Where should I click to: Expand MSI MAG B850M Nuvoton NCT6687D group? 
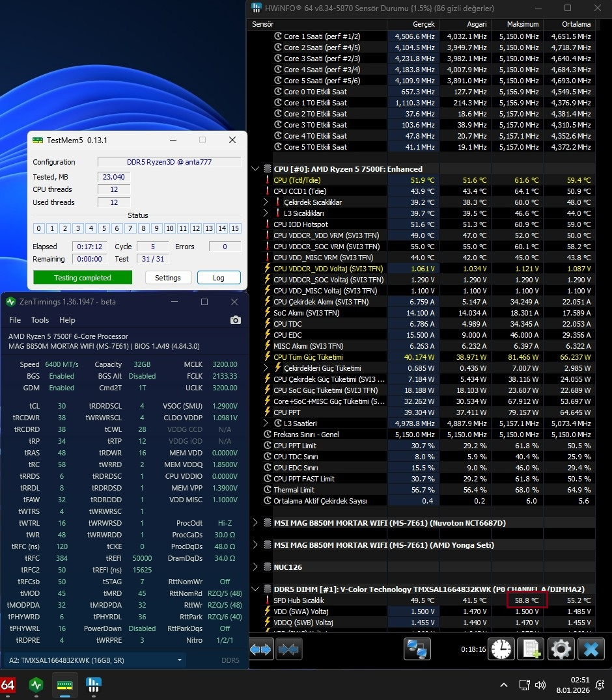pyautogui.click(x=255, y=523)
